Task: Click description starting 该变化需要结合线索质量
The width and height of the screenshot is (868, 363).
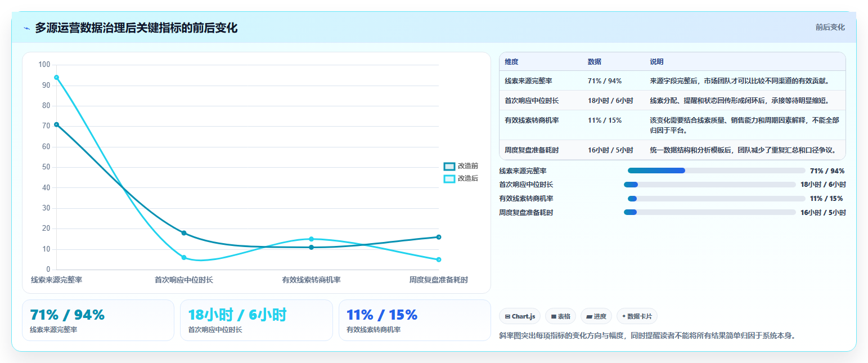Action: pos(745,125)
